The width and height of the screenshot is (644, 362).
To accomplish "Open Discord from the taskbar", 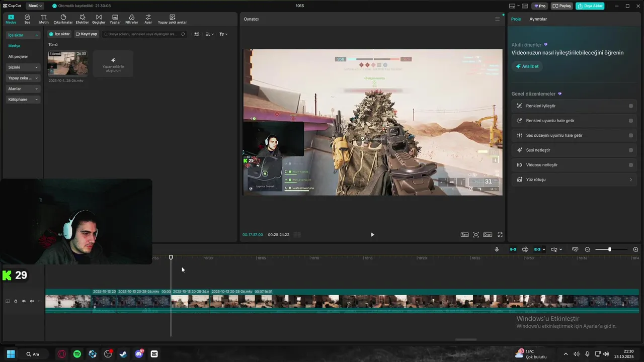I will (x=139, y=354).
